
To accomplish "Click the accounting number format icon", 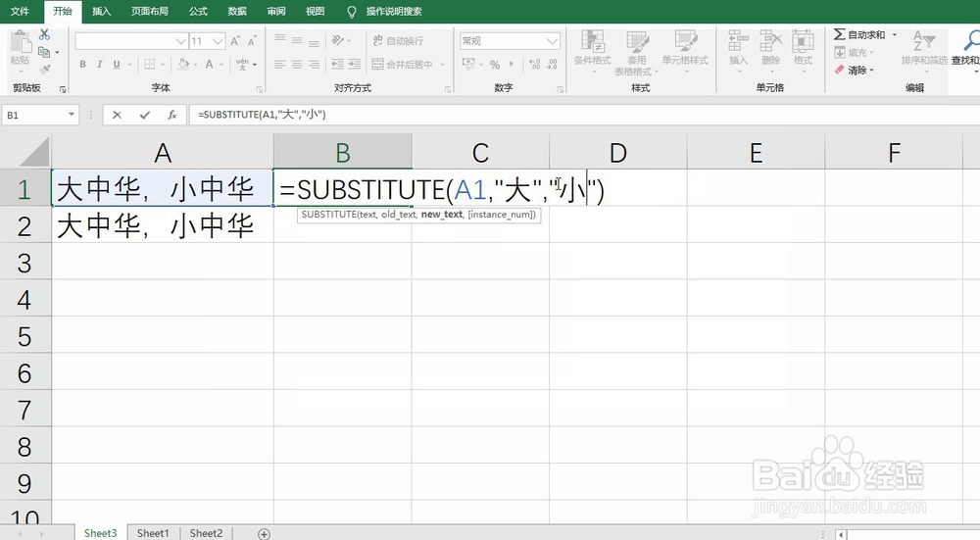I will pos(468,64).
